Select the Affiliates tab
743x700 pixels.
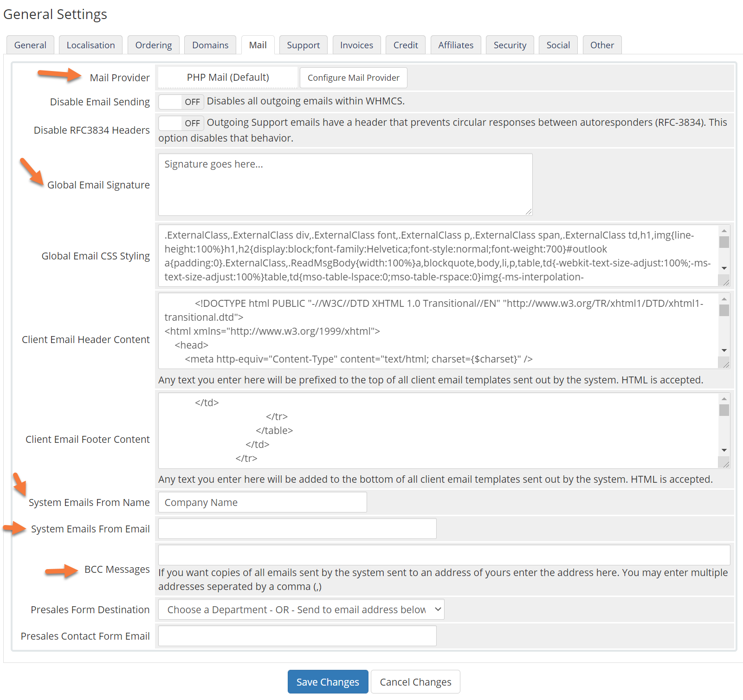point(455,45)
